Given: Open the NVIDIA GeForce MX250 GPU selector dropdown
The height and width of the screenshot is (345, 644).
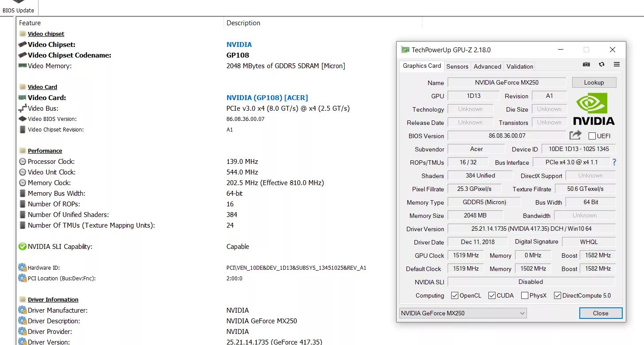Looking at the screenshot, I should coord(463,313).
